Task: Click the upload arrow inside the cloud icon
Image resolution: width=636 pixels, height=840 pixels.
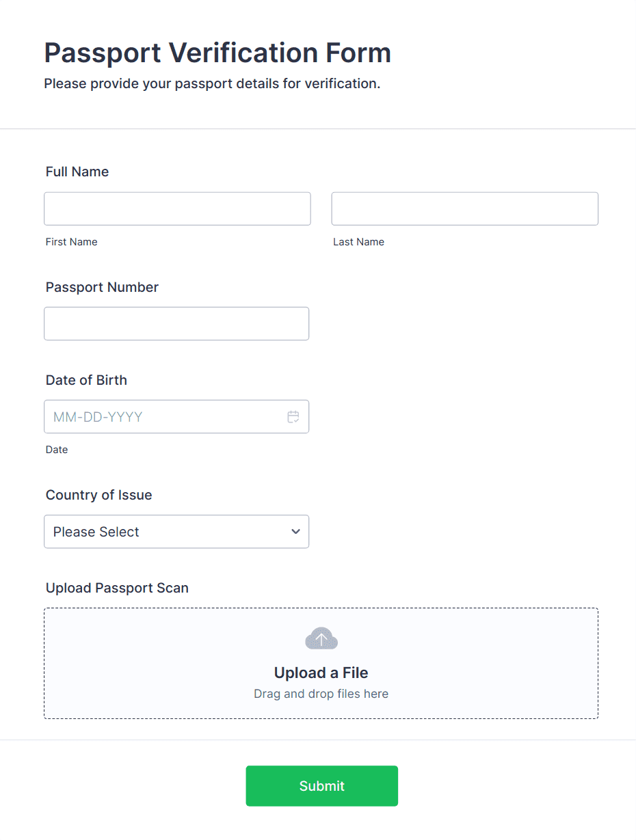Action: [x=321, y=637]
